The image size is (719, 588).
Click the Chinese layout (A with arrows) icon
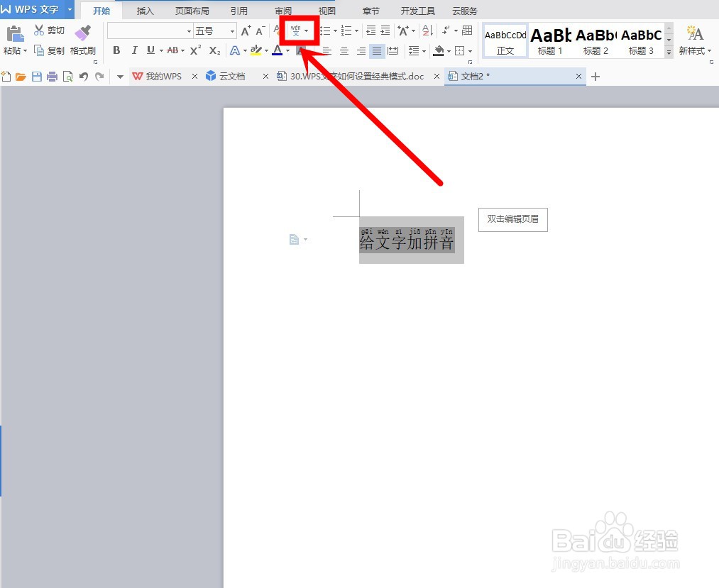[404, 30]
